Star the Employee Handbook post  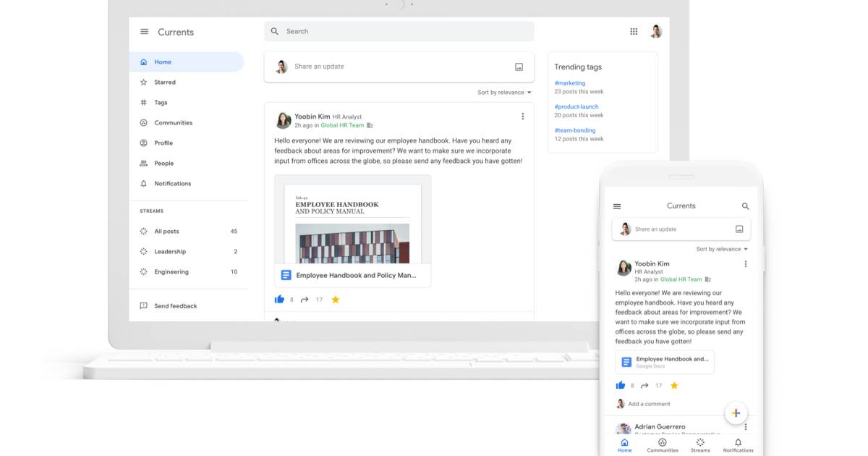click(336, 299)
